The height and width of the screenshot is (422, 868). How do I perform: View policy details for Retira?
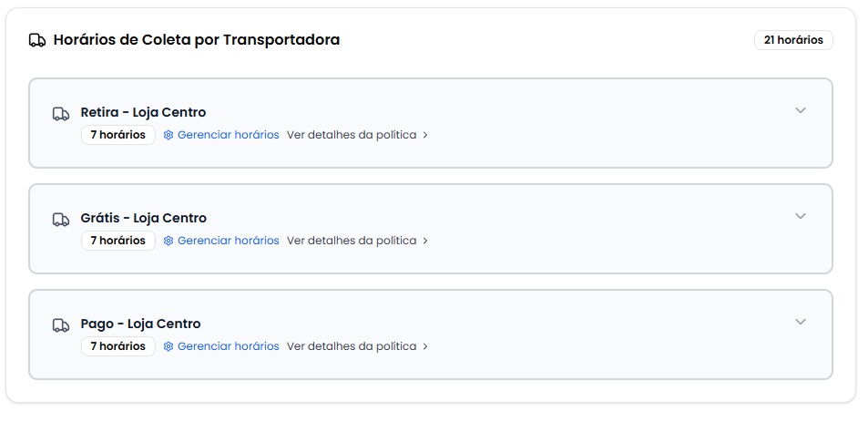point(352,135)
